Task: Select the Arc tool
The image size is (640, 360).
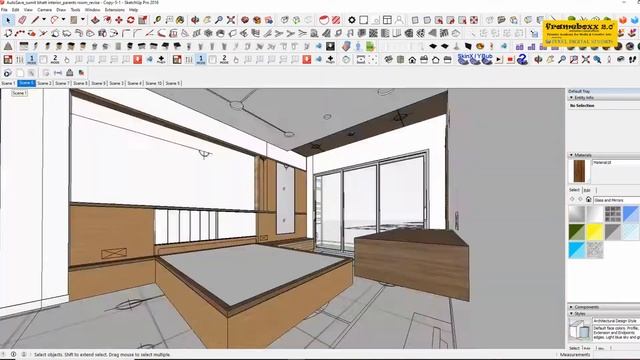Action: [54, 20]
